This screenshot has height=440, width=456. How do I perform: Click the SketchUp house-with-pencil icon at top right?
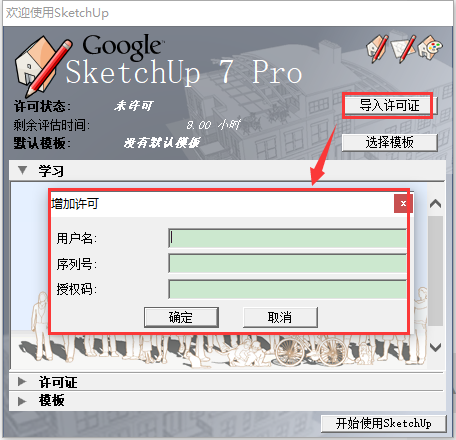[x=377, y=49]
